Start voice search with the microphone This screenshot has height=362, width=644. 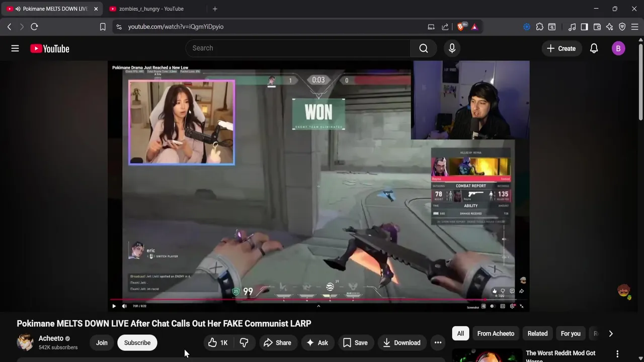(x=452, y=48)
